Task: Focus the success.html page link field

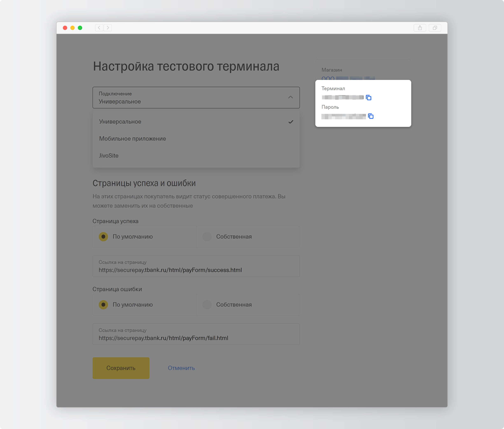Action: point(196,266)
